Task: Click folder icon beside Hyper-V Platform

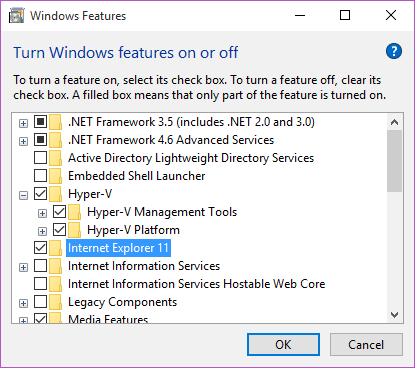Action: point(74,230)
